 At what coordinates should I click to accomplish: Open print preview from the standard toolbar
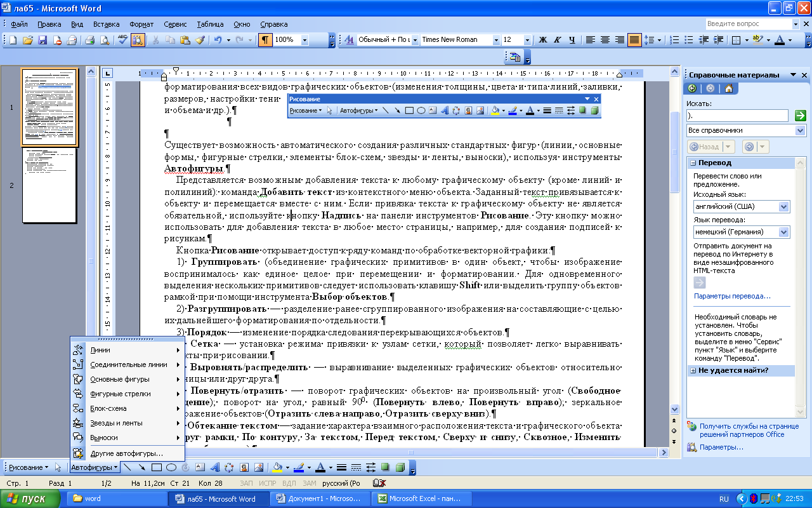pyautogui.click(x=104, y=39)
